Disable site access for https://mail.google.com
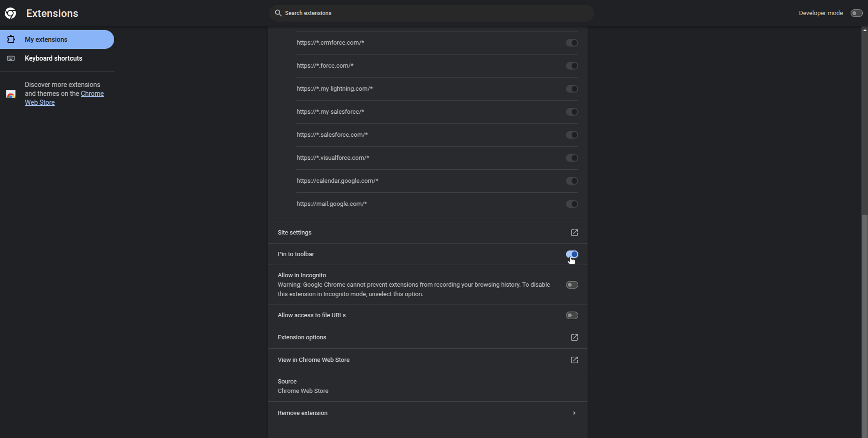This screenshot has height=438, width=868. point(572,204)
